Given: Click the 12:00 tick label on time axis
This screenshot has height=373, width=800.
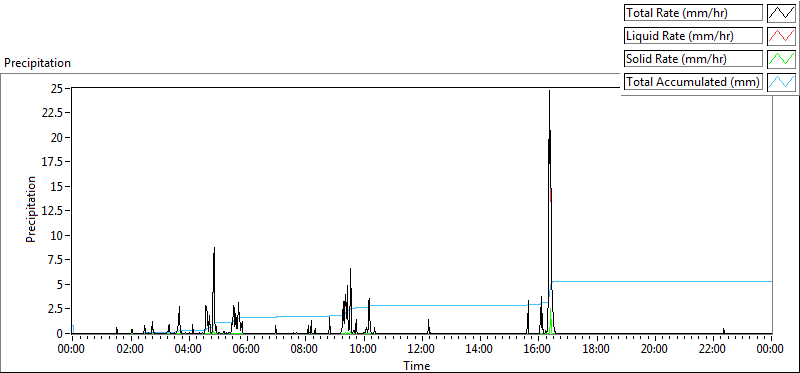Looking at the screenshot, I should tap(421, 349).
